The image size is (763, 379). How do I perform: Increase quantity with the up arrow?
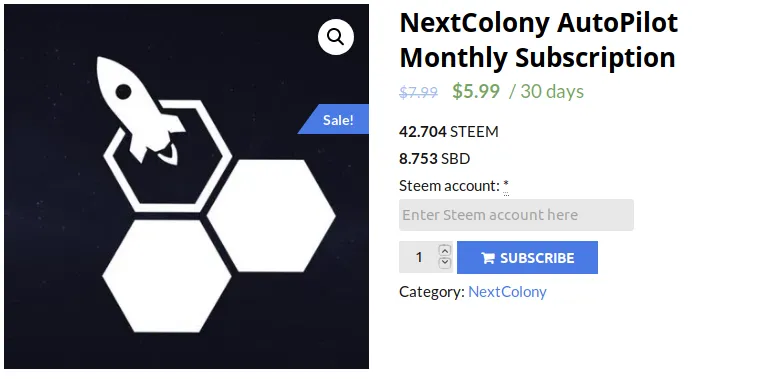pyautogui.click(x=445, y=251)
